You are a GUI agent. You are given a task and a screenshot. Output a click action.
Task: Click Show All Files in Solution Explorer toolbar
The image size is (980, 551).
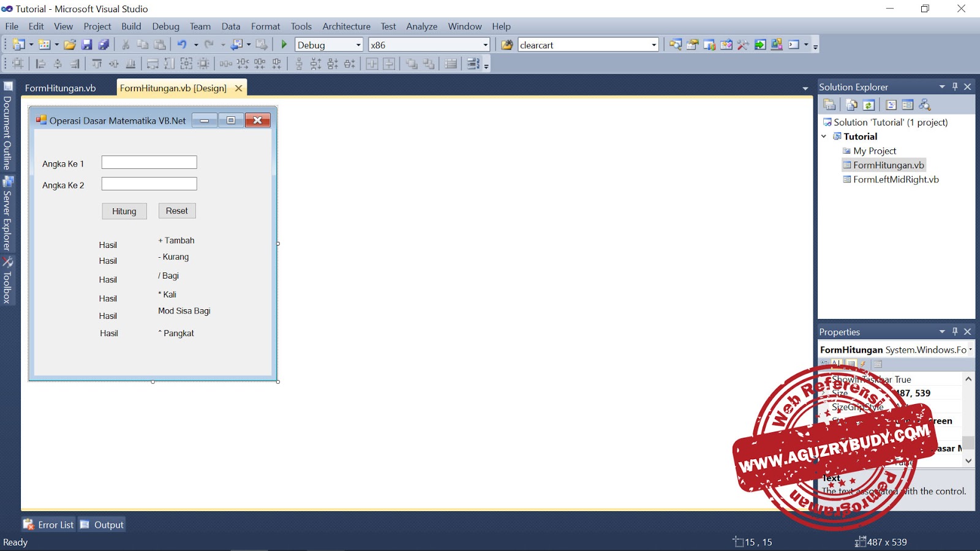click(851, 105)
